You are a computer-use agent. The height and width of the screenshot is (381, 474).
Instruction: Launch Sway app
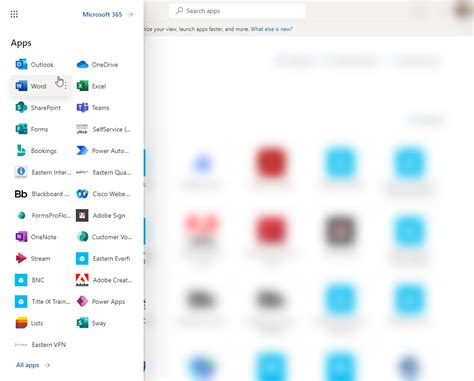pos(91,323)
